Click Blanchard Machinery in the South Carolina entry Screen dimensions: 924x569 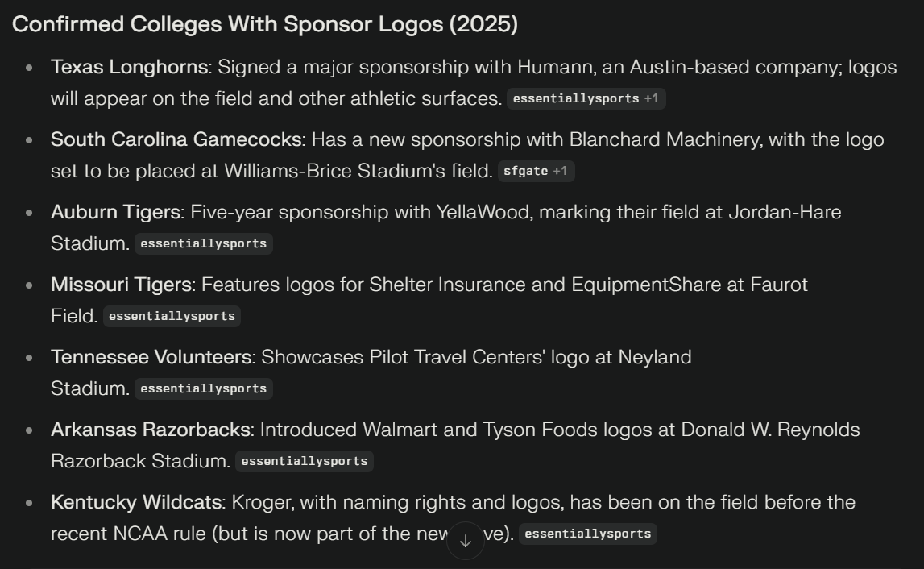[x=663, y=139]
